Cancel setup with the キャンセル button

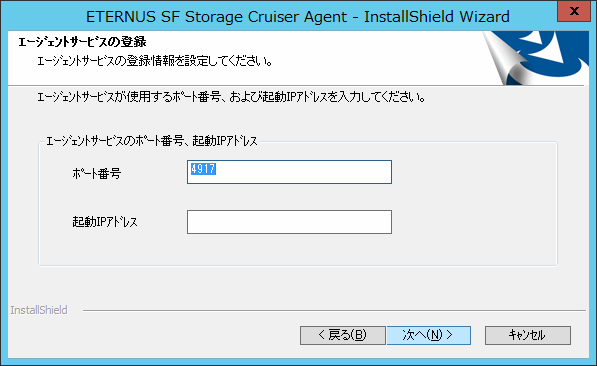(528, 335)
